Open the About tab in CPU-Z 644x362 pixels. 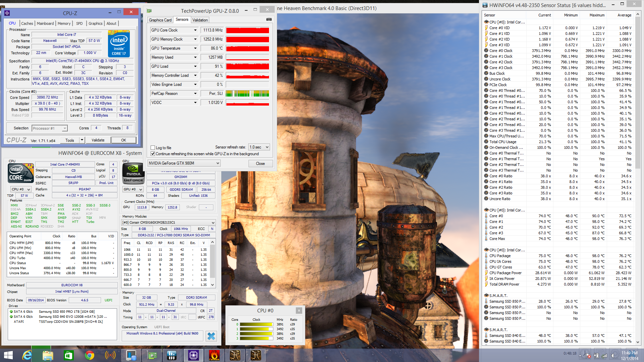click(111, 23)
